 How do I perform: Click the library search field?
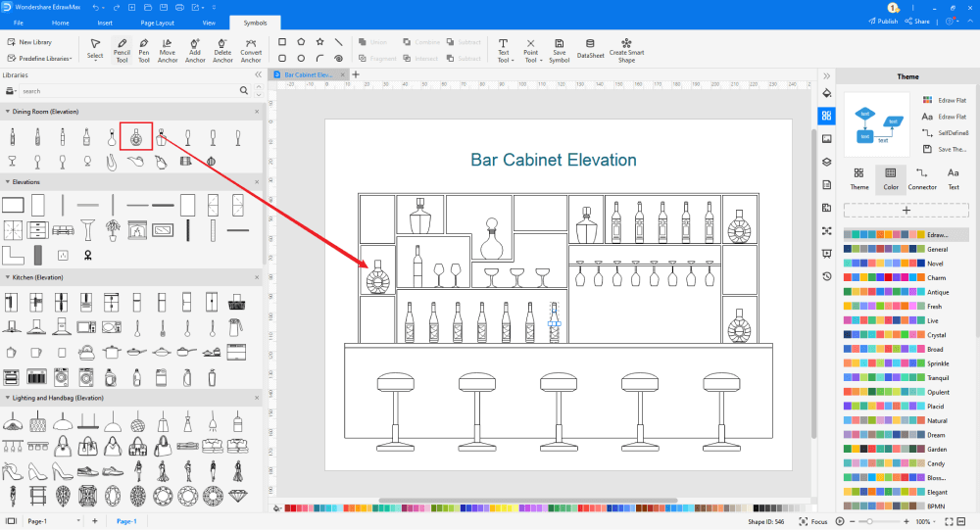click(134, 91)
